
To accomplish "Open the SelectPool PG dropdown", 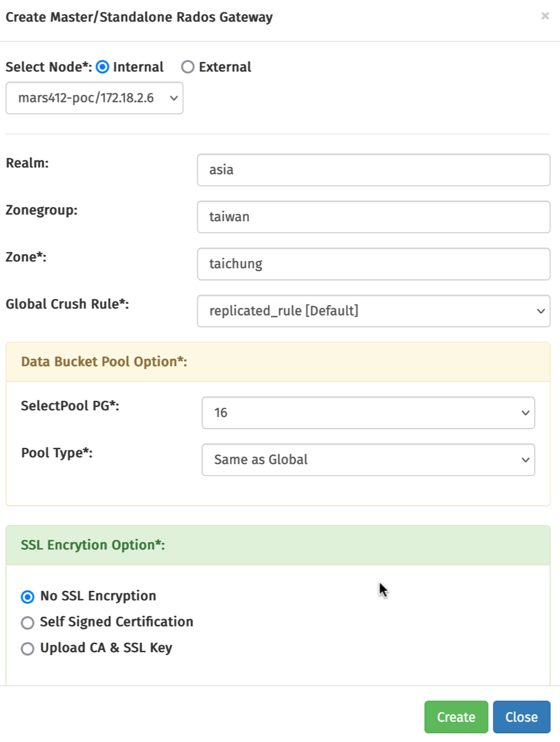I will pos(368,413).
